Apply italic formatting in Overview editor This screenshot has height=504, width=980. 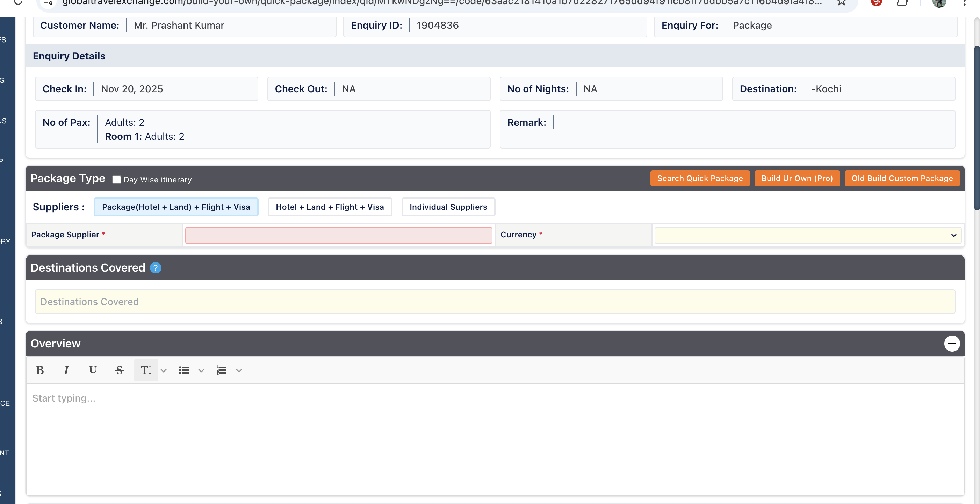pos(66,370)
